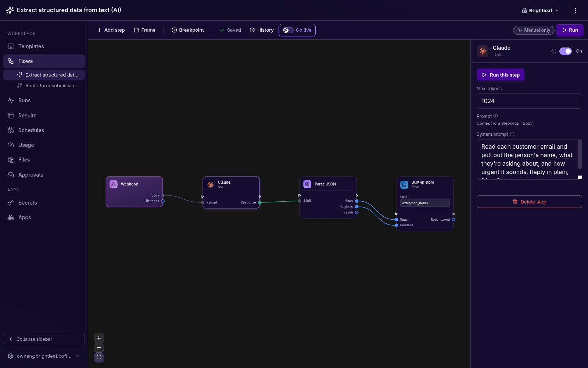
Task: Click the system prompt resize handle
Action: (x=580, y=177)
